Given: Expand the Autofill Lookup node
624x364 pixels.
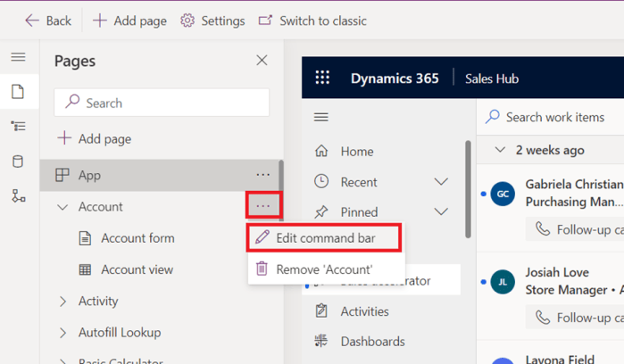Looking at the screenshot, I should pyautogui.click(x=62, y=333).
